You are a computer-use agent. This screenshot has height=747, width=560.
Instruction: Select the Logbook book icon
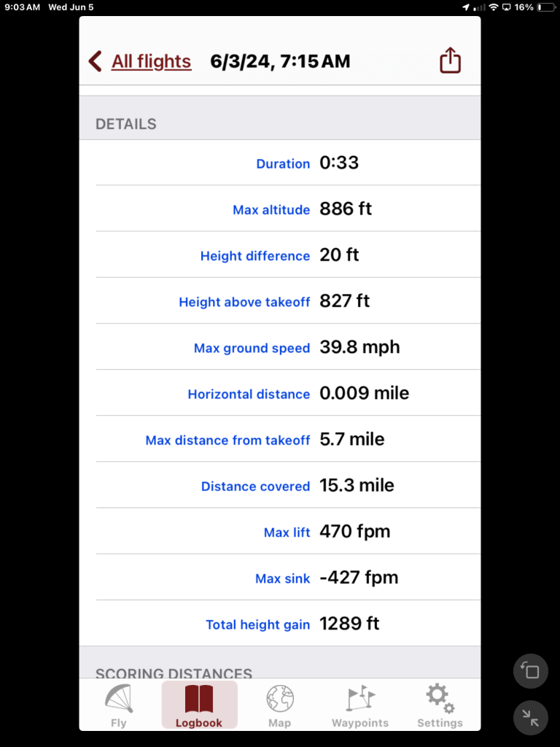tap(199, 699)
